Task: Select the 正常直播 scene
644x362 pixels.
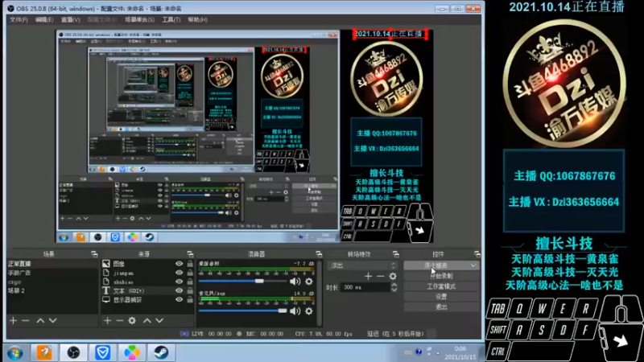Action: click(x=52, y=264)
